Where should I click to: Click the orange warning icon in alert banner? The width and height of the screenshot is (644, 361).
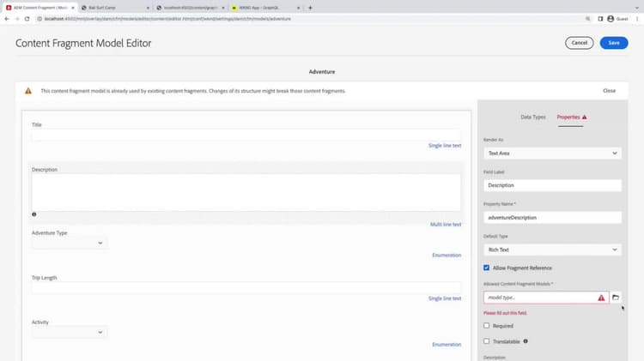tap(28, 91)
